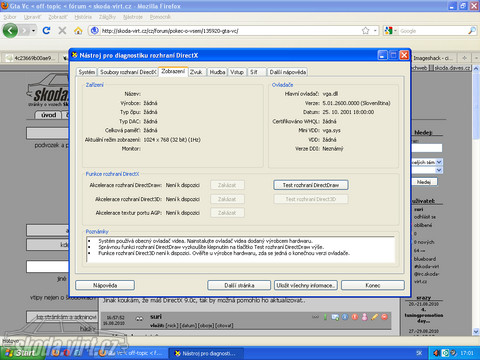
Task: Click the blue info circle icon on suri's post
Action: [345, 317]
